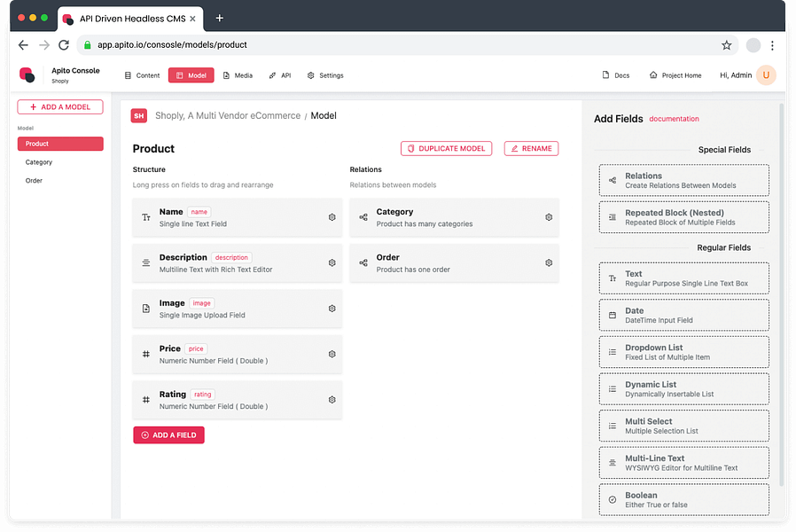The width and height of the screenshot is (796, 532).
Task: Open the Media section
Action: tap(238, 75)
